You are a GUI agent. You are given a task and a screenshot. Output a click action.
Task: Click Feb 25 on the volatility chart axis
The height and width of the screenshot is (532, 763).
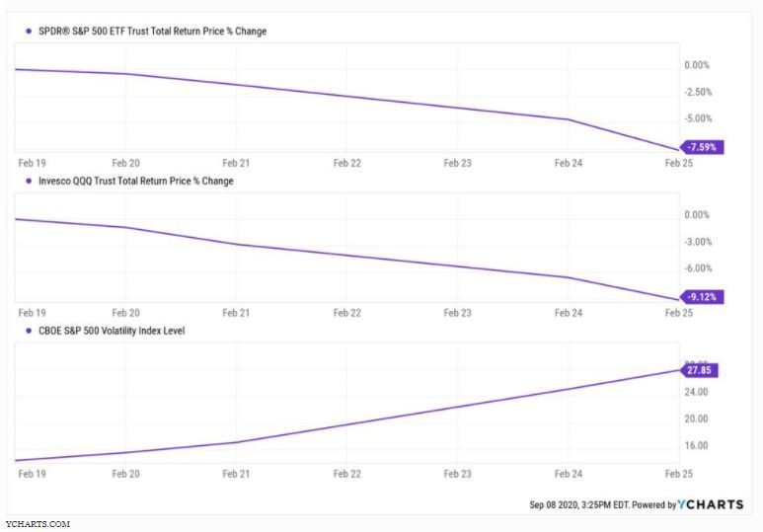pyautogui.click(x=679, y=474)
